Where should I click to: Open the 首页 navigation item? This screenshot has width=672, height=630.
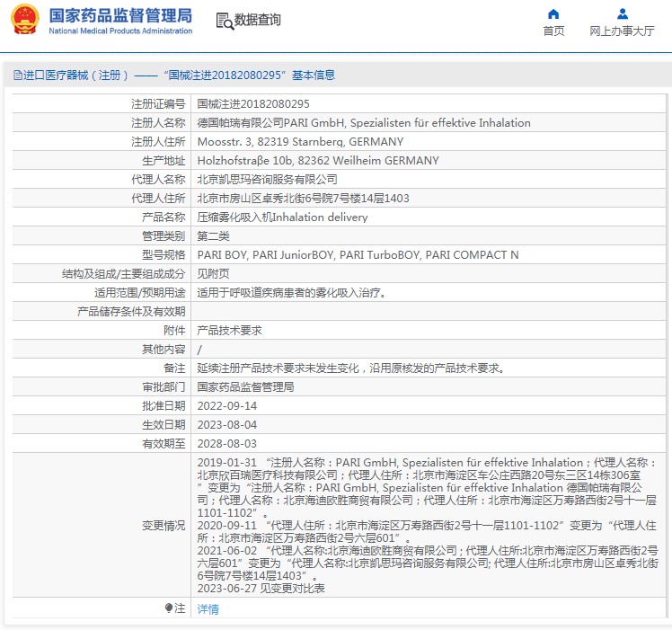tap(553, 31)
